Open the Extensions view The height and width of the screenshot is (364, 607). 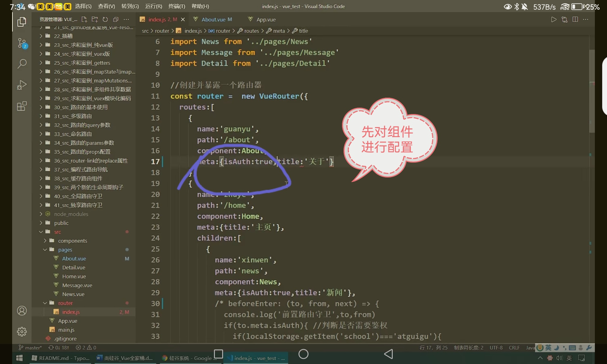[x=22, y=106]
